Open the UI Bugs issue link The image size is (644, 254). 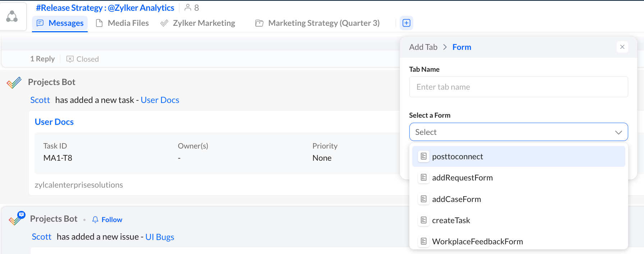[160, 237]
